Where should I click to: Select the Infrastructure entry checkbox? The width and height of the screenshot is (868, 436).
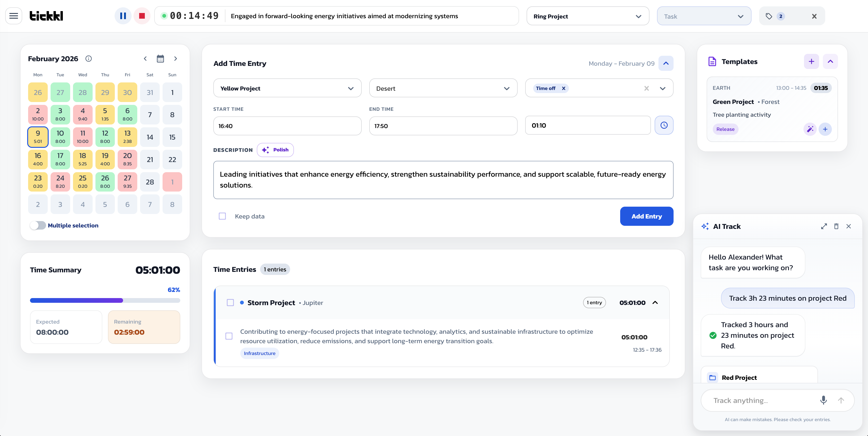click(229, 336)
